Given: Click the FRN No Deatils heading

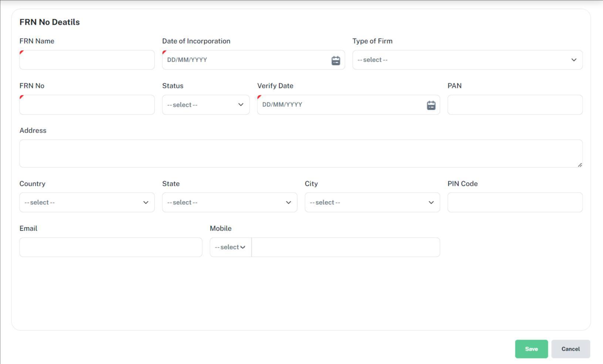Looking at the screenshot, I should point(50,22).
